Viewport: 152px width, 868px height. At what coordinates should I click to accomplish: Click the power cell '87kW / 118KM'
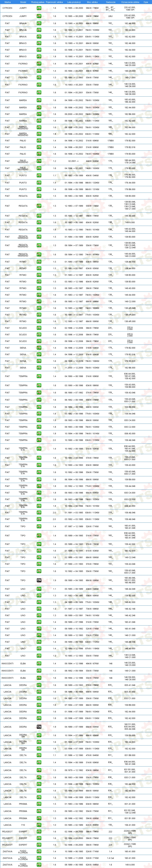pyautogui.click(x=92, y=648)
